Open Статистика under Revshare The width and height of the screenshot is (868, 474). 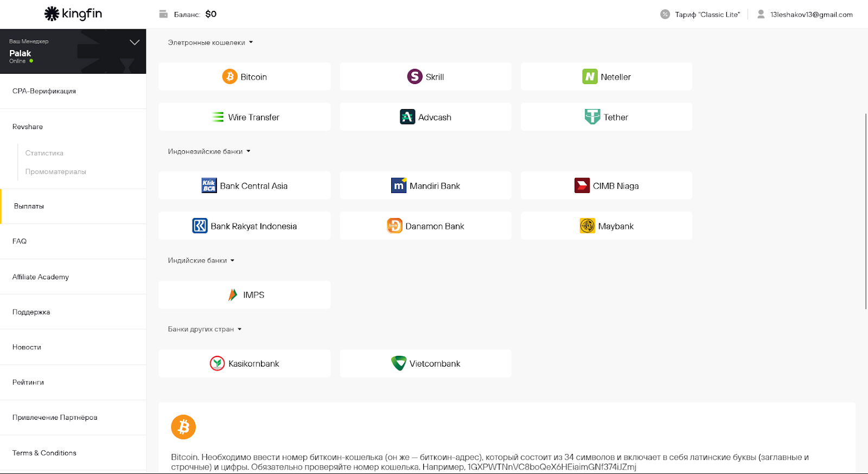44,153
